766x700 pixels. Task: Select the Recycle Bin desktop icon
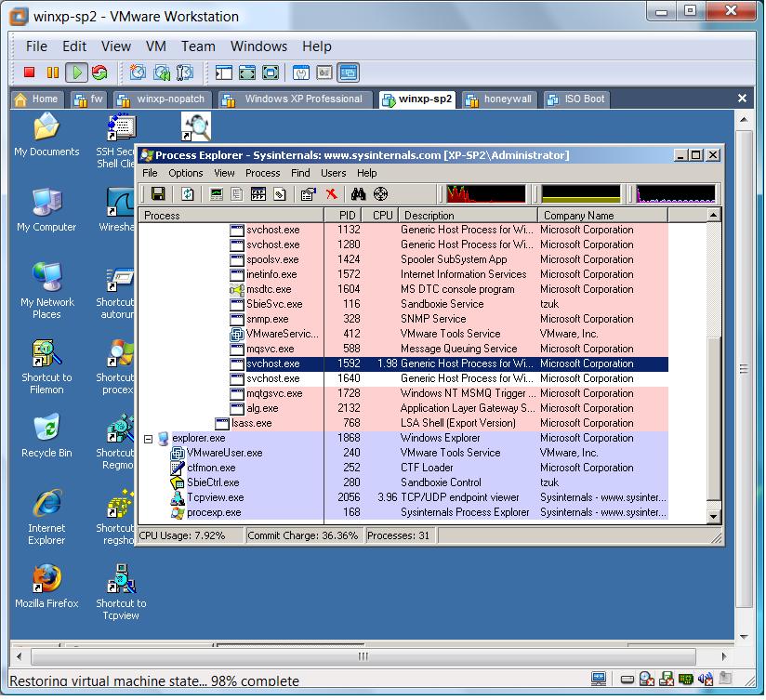pos(46,436)
